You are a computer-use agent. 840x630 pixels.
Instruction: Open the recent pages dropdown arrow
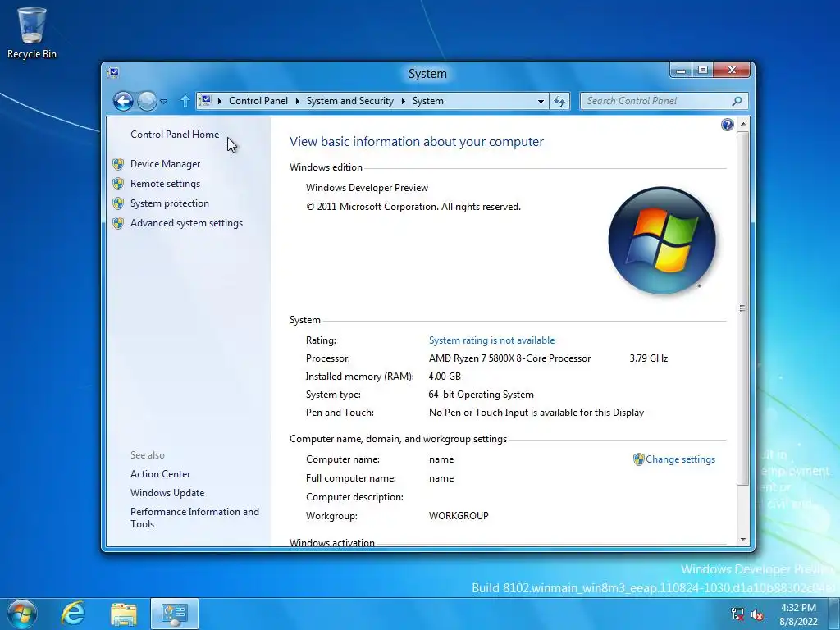click(164, 101)
